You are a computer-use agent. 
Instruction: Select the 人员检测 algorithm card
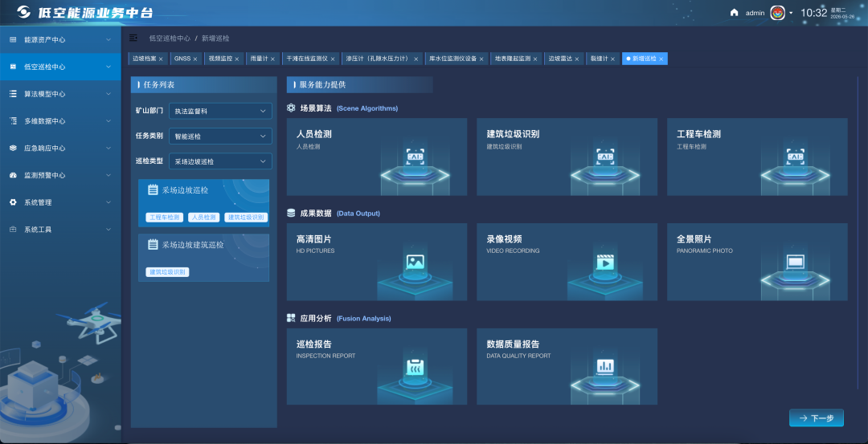tap(376, 157)
